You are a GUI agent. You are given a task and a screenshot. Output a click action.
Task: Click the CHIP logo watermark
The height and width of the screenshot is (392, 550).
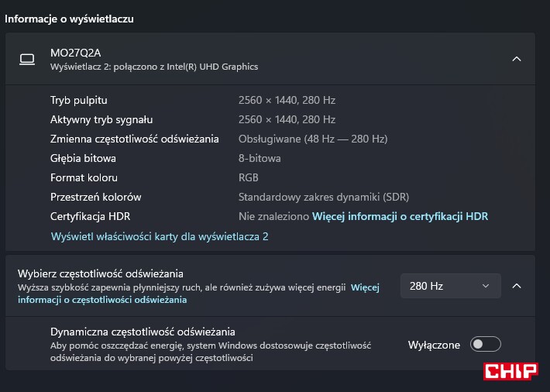(510, 371)
